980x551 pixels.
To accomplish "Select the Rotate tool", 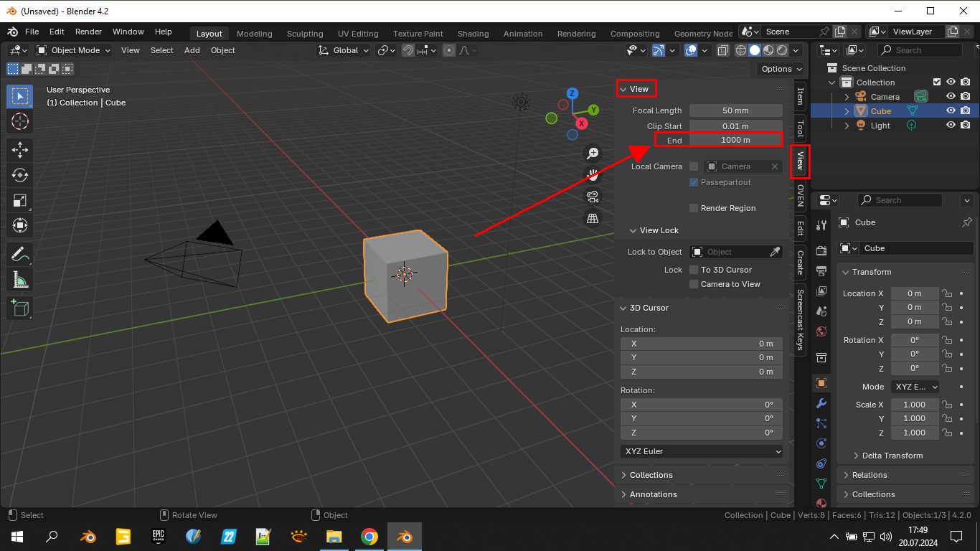I will click(x=20, y=175).
